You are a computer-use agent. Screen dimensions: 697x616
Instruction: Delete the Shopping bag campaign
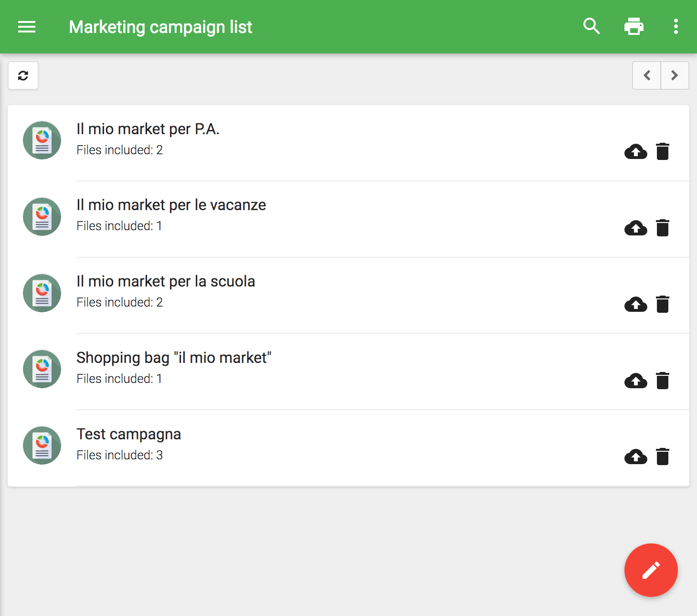coord(663,381)
